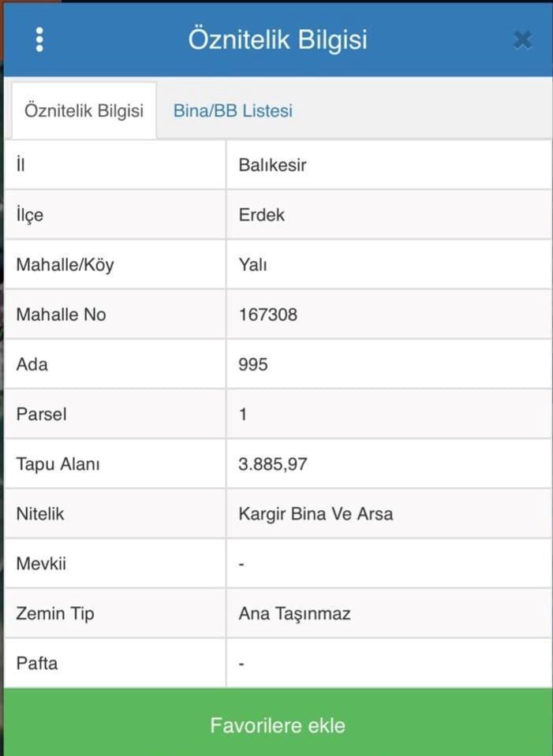Select the Öznitelik Bilgisi tab
The width and height of the screenshot is (553, 756).
click(84, 110)
